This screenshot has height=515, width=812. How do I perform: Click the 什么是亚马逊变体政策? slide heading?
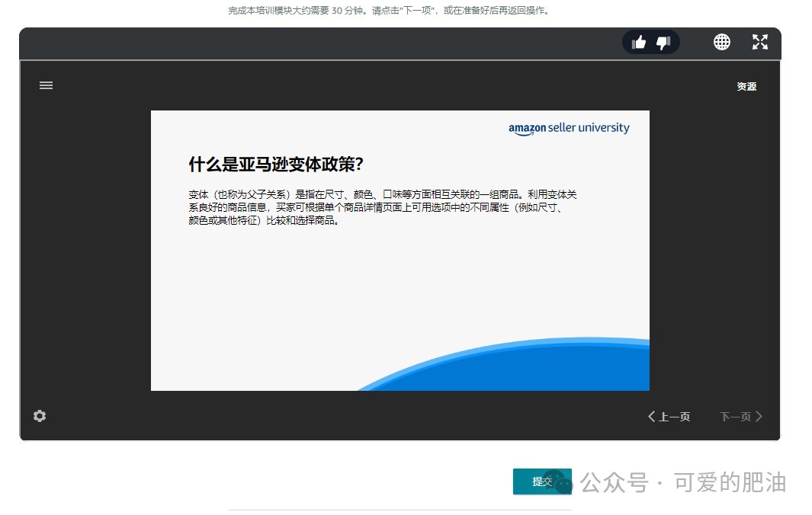pos(275,164)
